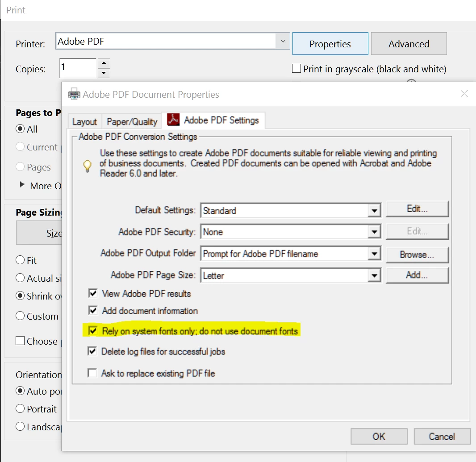
Task: Switch to the Layout tab
Action: click(x=85, y=122)
